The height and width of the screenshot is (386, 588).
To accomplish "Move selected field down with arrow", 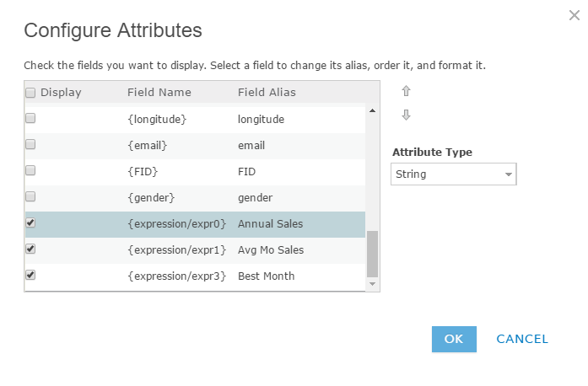I will (x=406, y=115).
